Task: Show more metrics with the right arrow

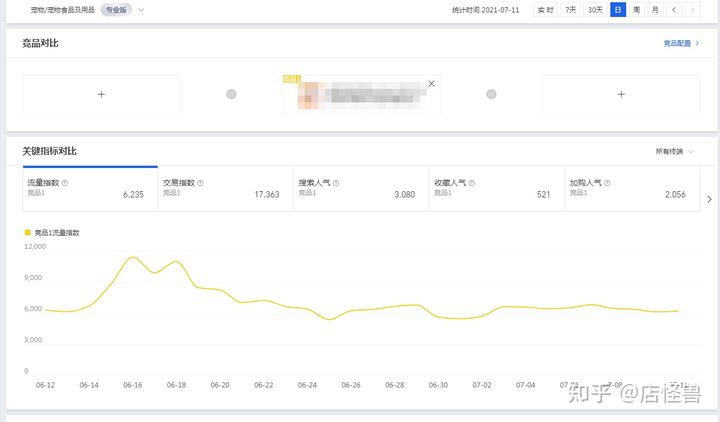Action: click(709, 199)
